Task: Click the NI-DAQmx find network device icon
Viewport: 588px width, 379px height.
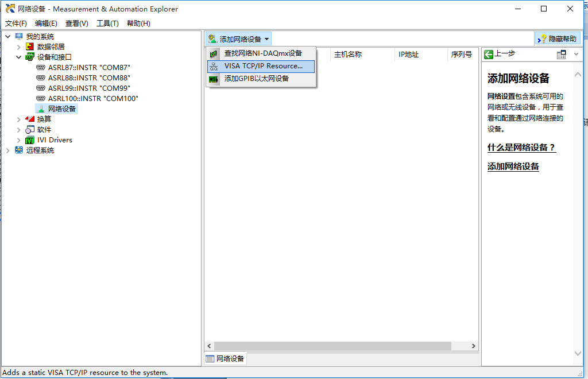Action: pyautogui.click(x=214, y=53)
